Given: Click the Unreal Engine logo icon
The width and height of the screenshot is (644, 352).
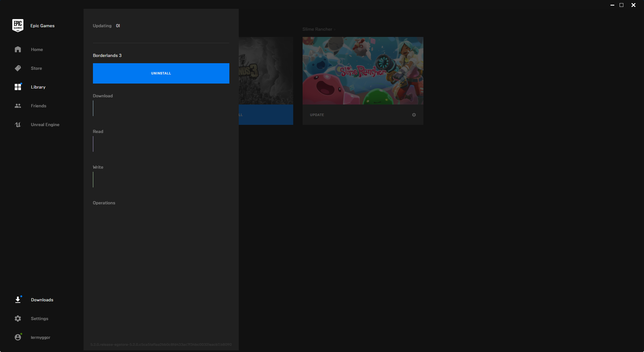Looking at the screenshot, I should pos(18,125).
